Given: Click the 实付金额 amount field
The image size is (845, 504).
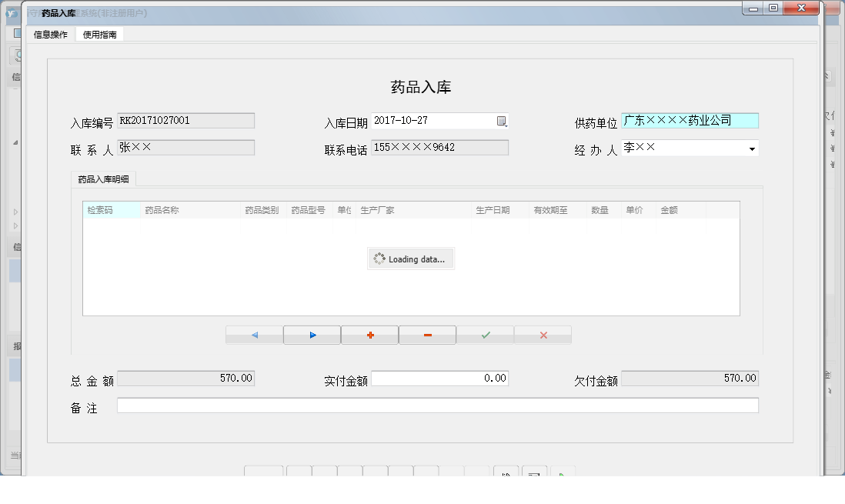Looking at the screenshot, I should click(439, 378).
